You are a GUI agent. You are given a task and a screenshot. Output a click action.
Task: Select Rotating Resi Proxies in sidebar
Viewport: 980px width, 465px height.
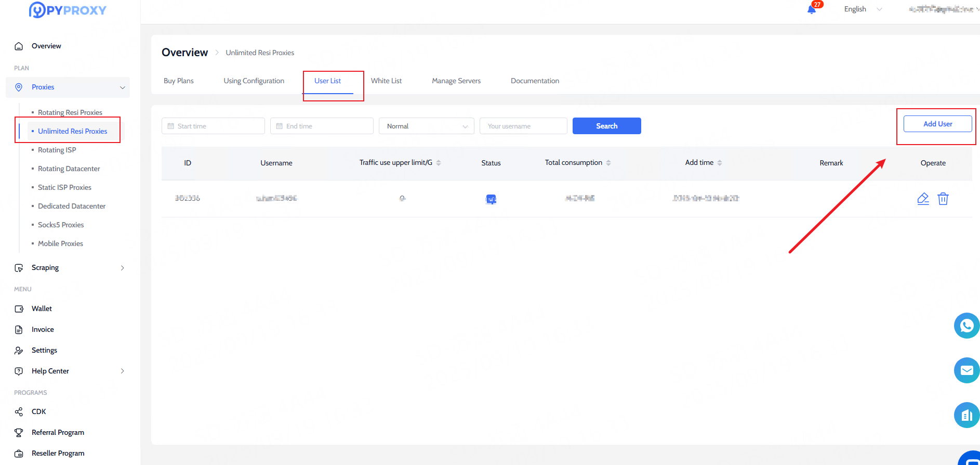(70, 112)
